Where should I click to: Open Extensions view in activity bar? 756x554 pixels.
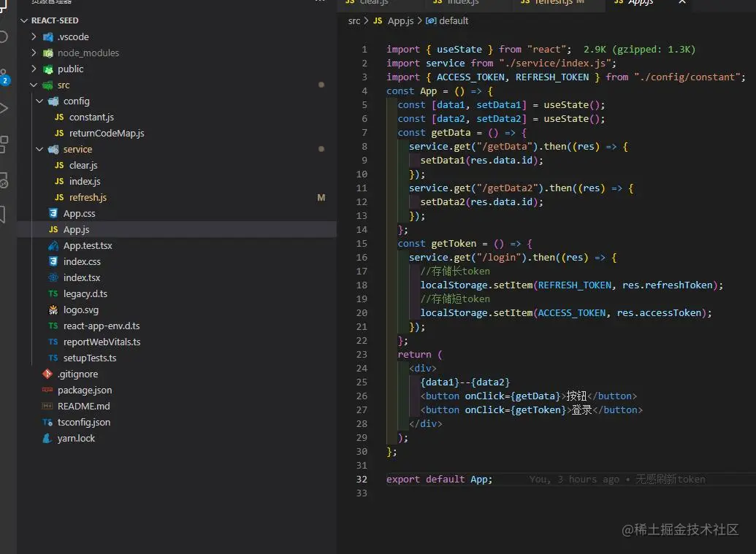click(x=4, y=145)
